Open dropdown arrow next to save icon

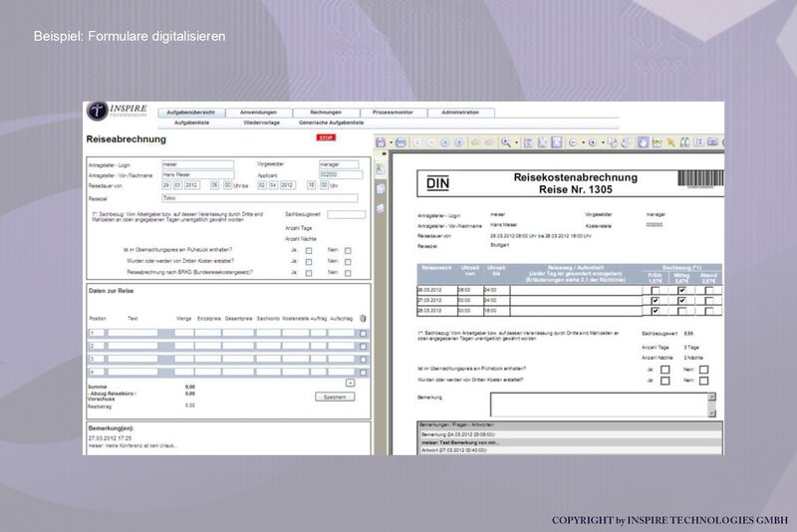391,143
